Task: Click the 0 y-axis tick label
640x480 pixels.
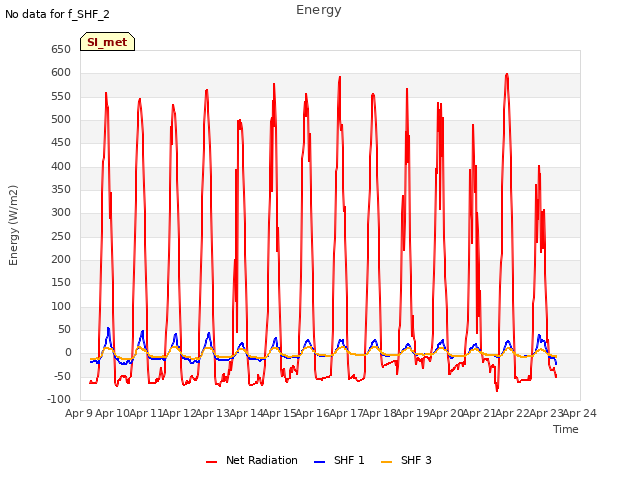Action: (68, 353)
